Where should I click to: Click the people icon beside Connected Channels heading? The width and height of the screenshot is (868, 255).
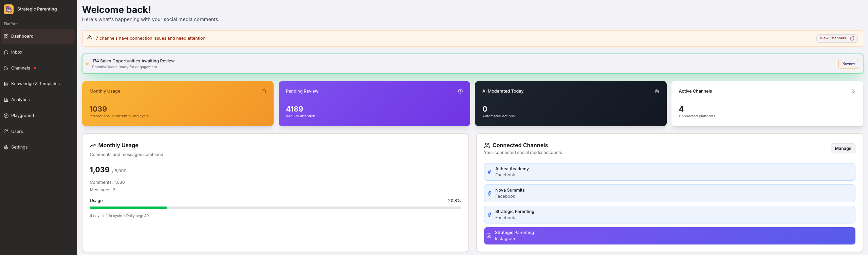click(487, 145)
